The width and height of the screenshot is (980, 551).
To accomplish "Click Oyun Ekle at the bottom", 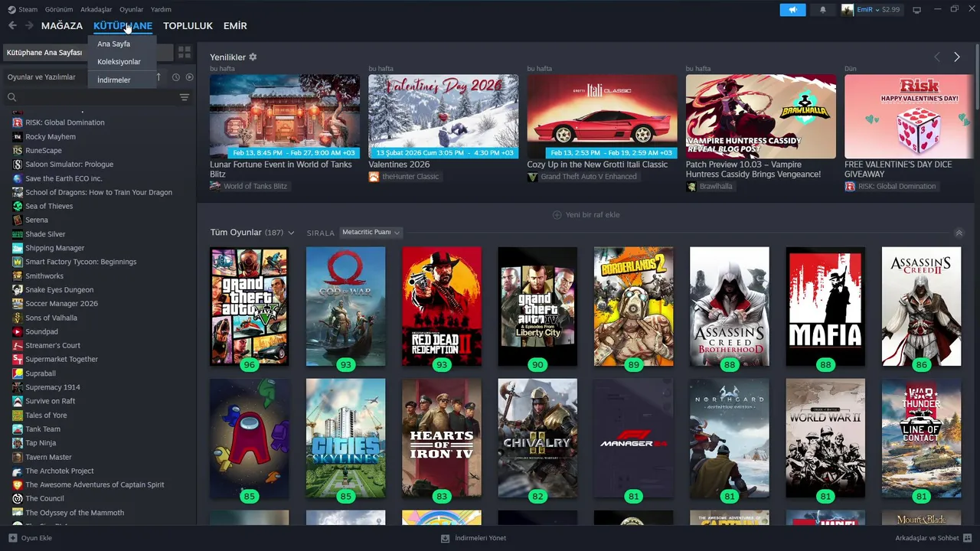I will click(30, 538).
